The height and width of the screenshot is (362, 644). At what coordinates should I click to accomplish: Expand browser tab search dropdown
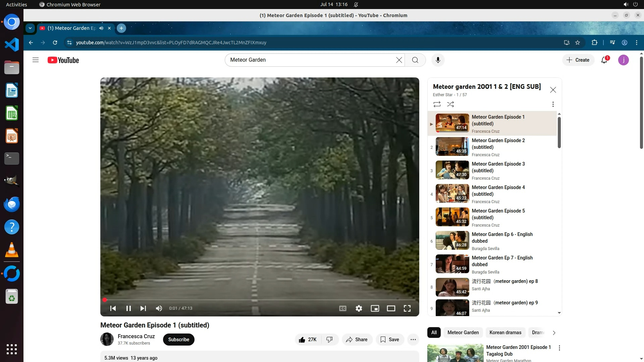pos(30,28)
